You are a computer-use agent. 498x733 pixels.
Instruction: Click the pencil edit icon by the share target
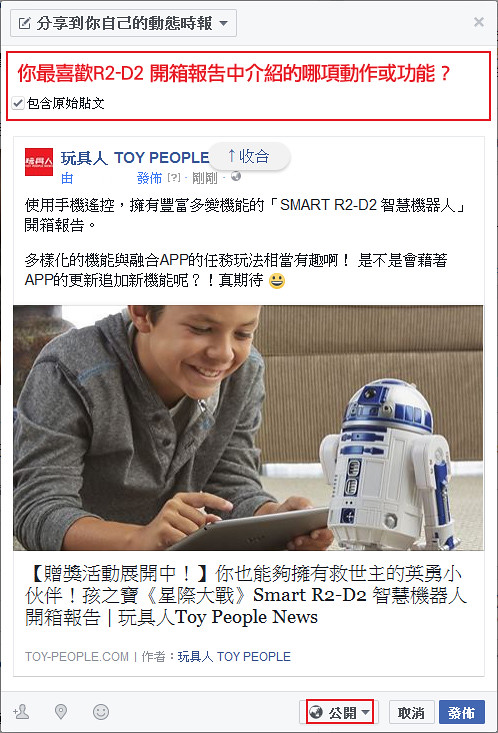pyautogui.click(x=24, y=23)
